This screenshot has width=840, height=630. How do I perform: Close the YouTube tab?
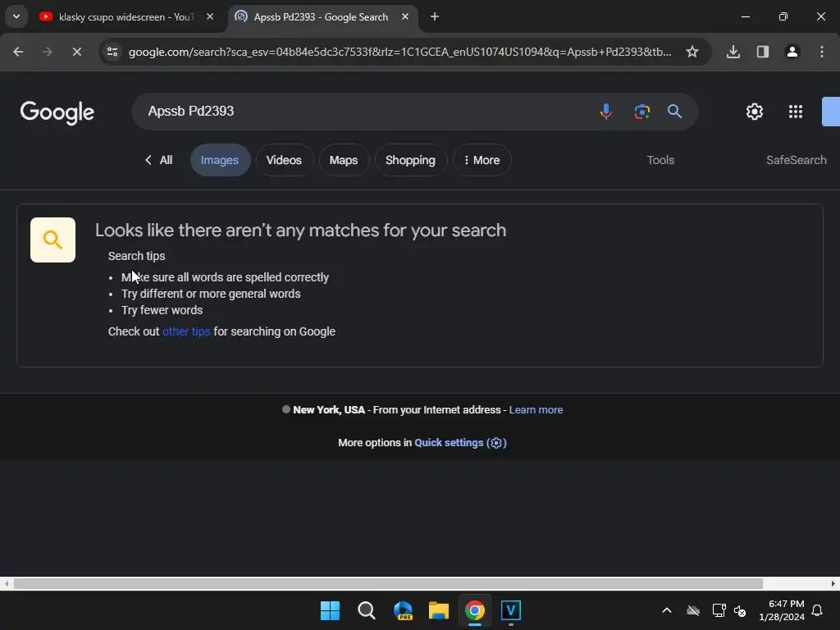click(210, 16)
